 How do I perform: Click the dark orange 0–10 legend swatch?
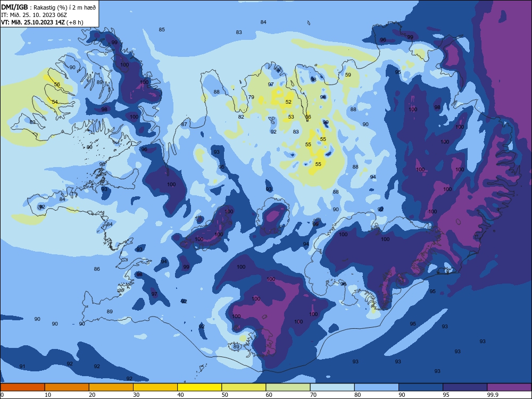(22, 387)
